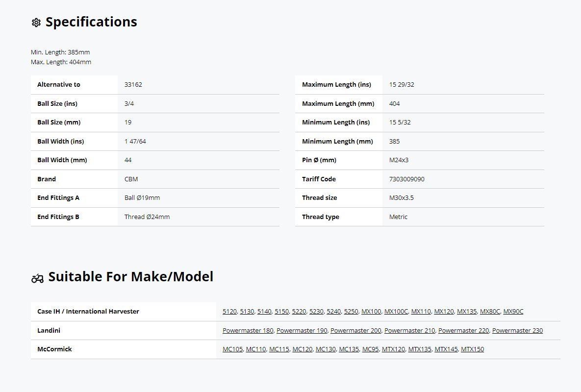Open the MX90C model link
Viewport: 581px width, 392px height.
click(x=513, y=311)
